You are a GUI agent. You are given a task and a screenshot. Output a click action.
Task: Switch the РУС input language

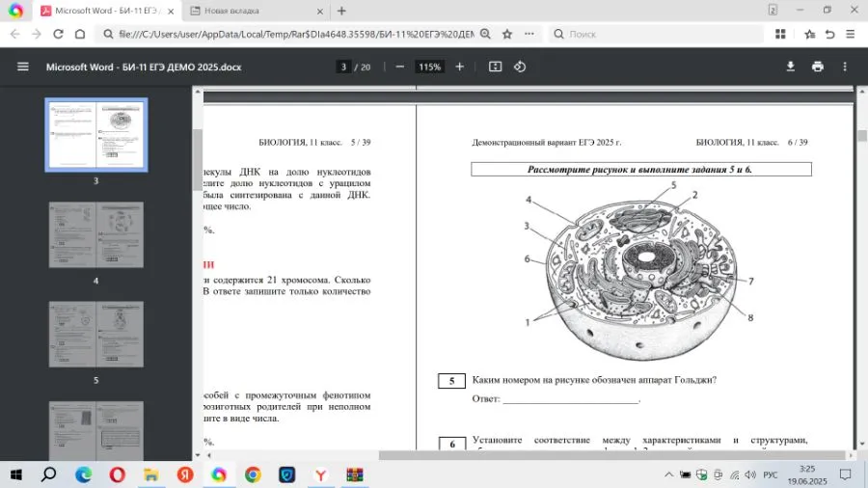pos(771,474)
